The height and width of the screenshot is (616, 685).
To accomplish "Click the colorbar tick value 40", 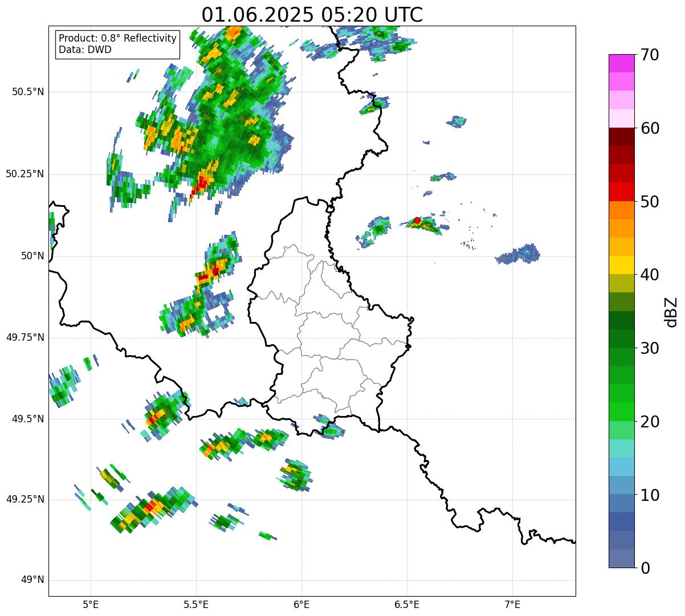I will (x=650, y=275).
